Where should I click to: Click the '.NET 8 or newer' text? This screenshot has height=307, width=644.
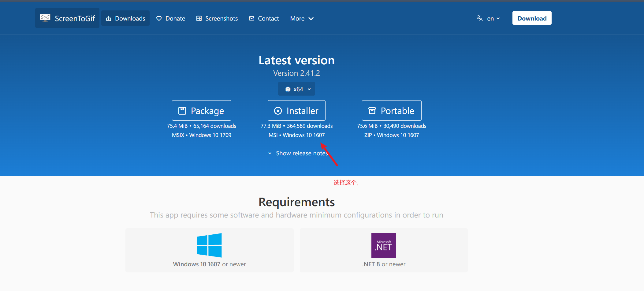click(384, 264)
